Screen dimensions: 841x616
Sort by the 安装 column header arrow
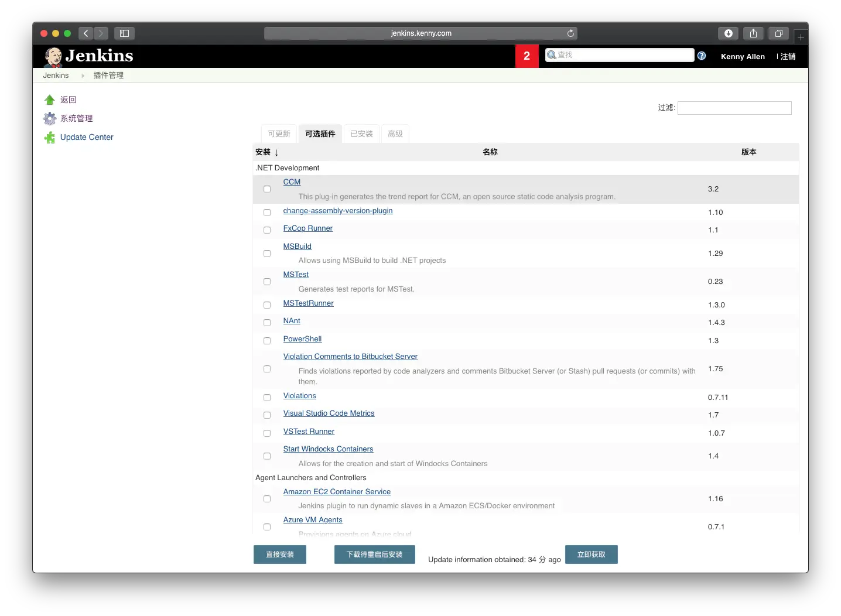(276, 152)
